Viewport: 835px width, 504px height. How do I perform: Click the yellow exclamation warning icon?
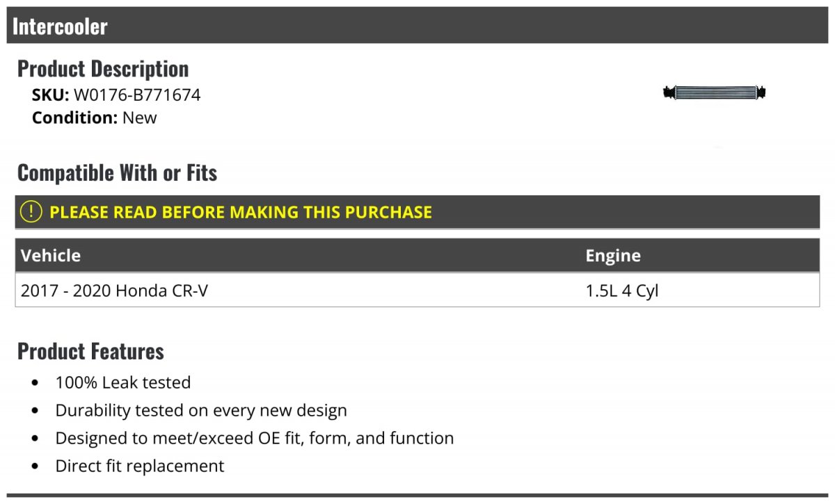(x=31, y=212)
